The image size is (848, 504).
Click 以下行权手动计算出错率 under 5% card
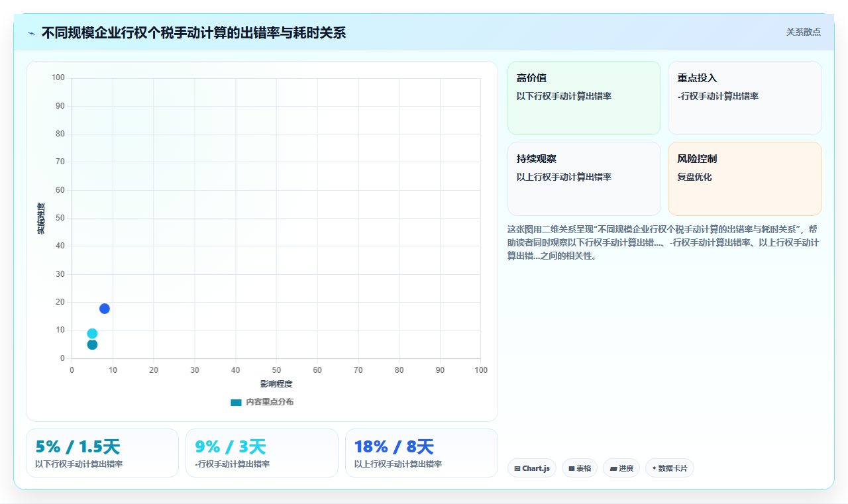point(79,464)
